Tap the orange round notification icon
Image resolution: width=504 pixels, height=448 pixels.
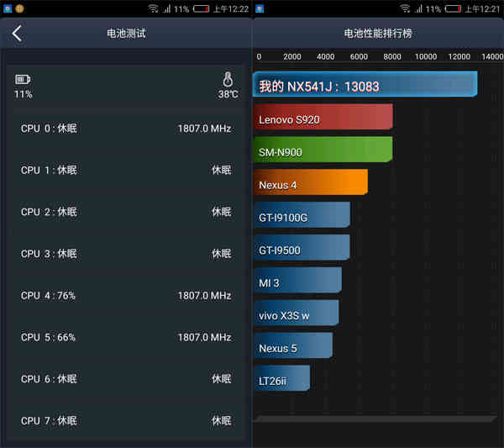19,8
